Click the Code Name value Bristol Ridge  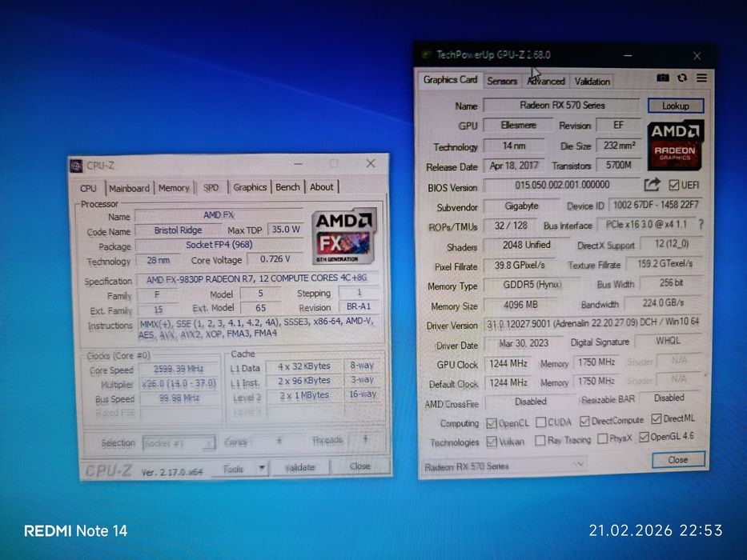(179, 230)
